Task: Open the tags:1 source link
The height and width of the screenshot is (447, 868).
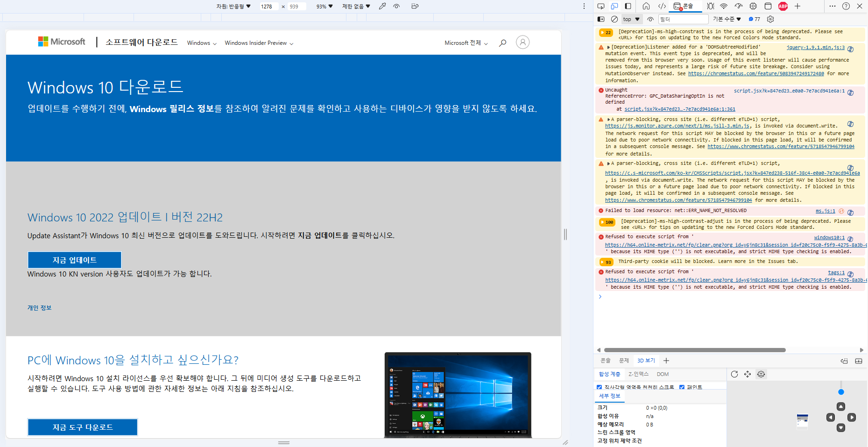Action: (x=836, y=272)
